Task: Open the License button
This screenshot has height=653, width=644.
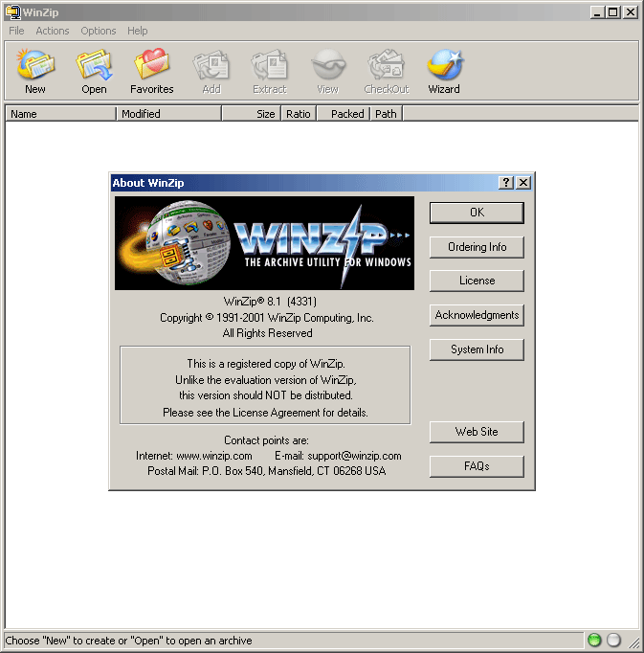Action: (477, 281)
